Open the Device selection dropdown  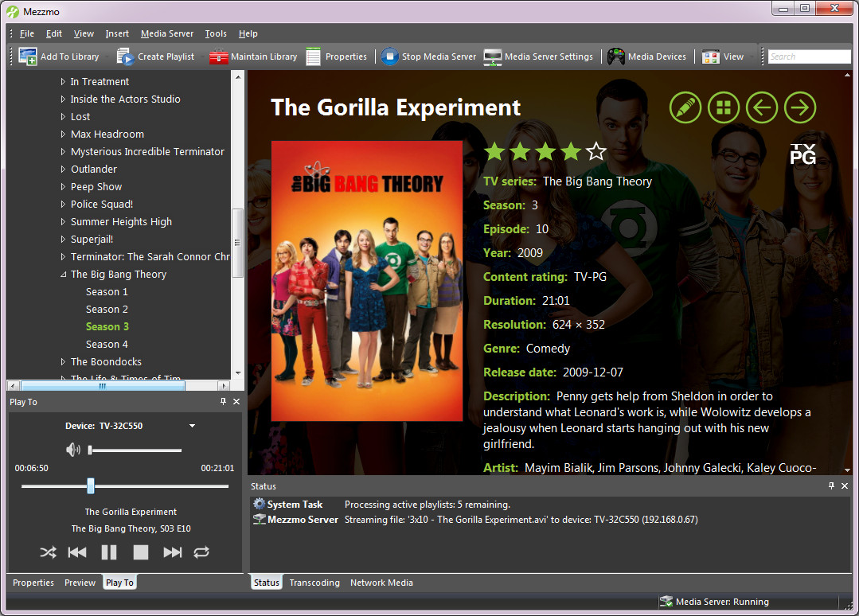193,426
